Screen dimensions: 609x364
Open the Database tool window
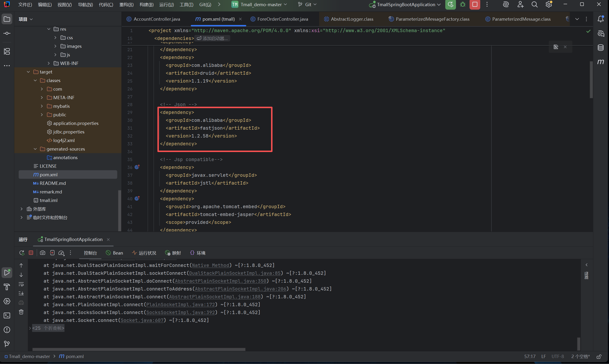click(x=600, y=48)
